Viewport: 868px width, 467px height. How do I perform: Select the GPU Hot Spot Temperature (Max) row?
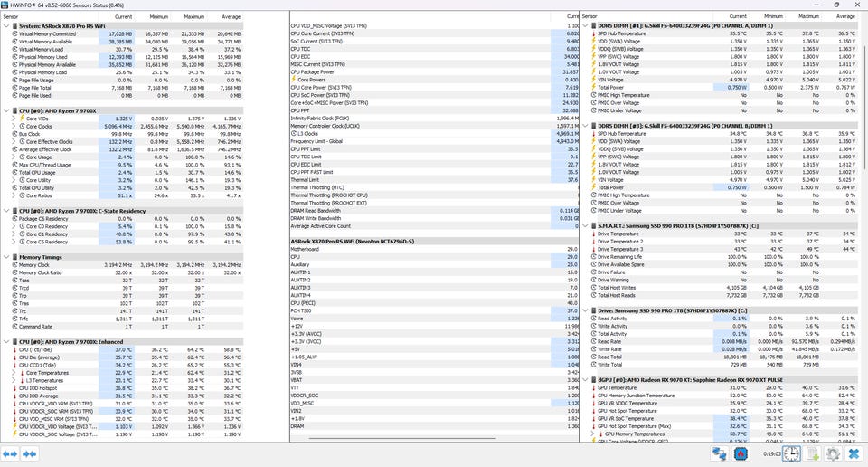(722, 426)
